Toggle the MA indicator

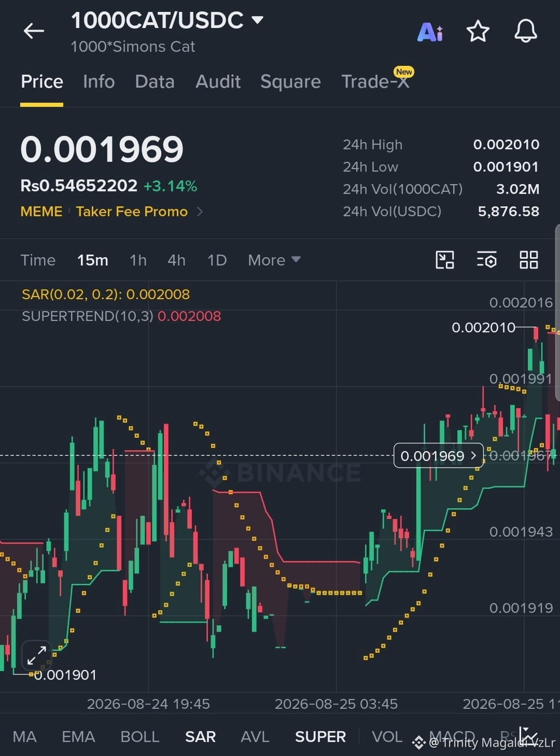(24, 736)
